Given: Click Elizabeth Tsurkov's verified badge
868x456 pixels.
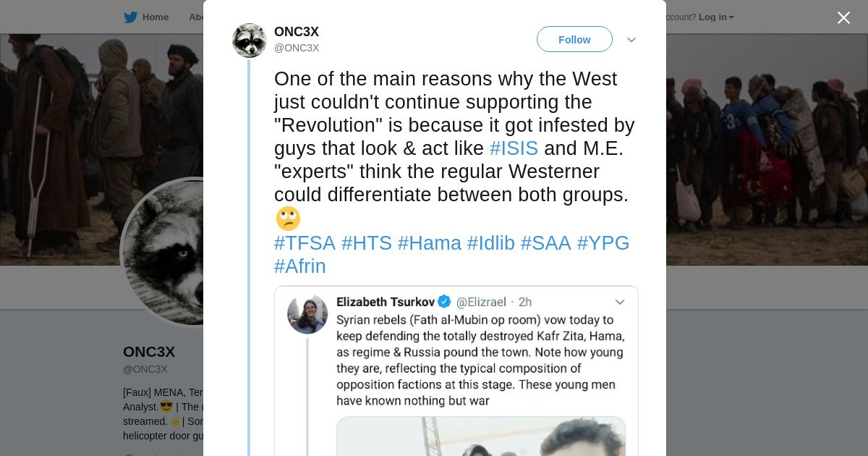Looking at the screenshot, I should pyautogui.click(x=444, y=302).
